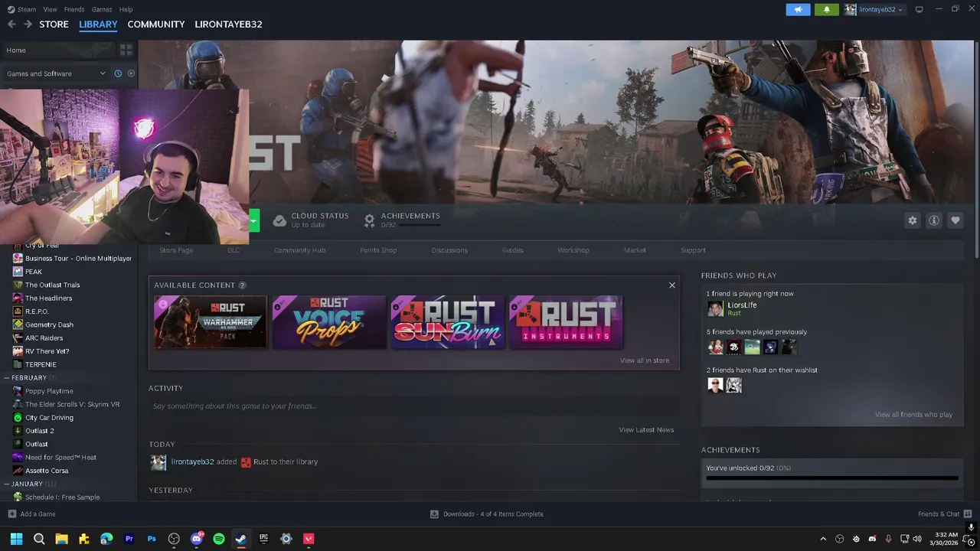Screen dimensions: 980x551
Task: Open Rust Guides link
Action: pos(512,250)
